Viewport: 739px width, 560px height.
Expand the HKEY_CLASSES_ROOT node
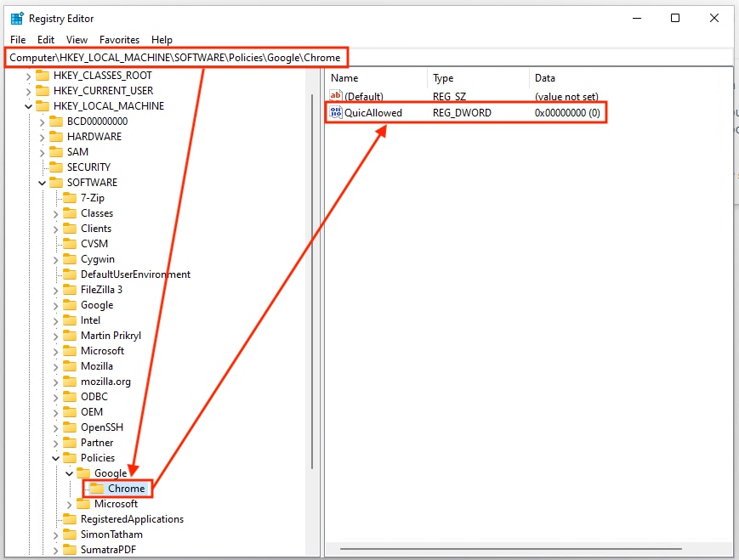[x=28, y=76]
